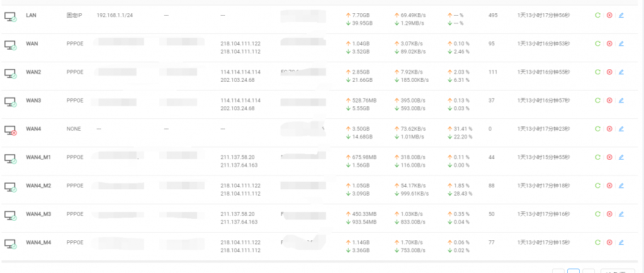Click the WAN4 disconnected monitor icon

(10, 130)
